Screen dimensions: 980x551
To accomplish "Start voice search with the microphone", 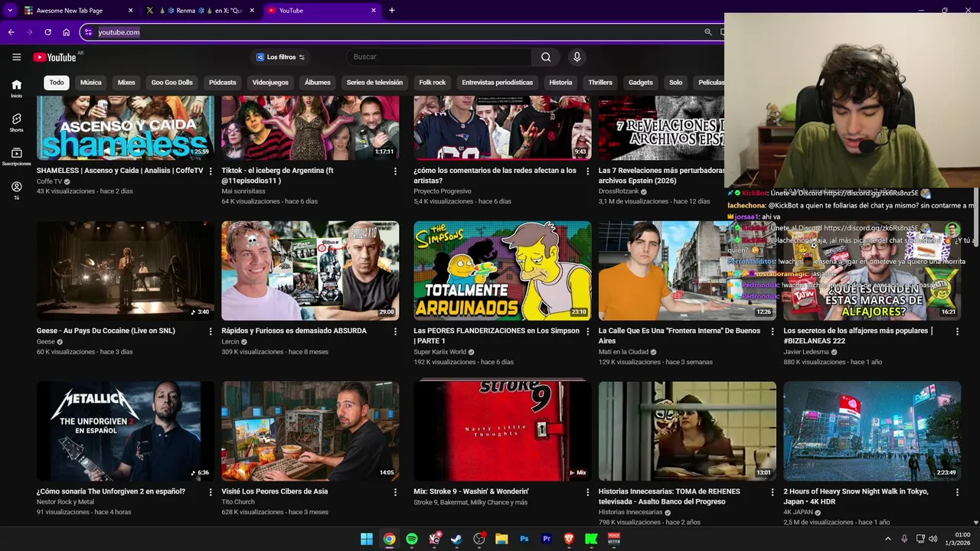I will click(577, 57).
